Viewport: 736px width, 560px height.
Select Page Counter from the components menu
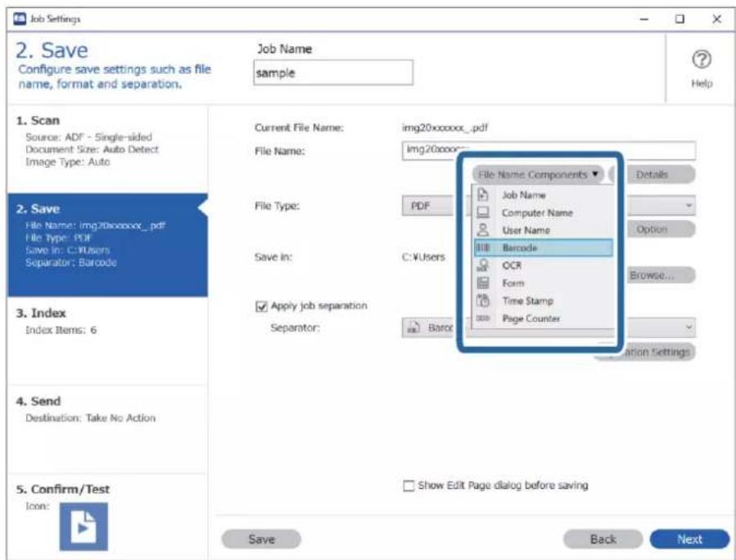[543, 318]
